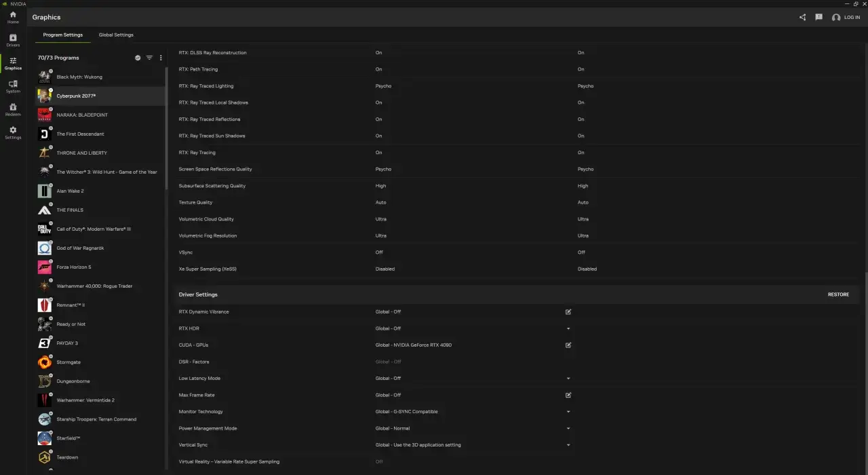
Task: Select Stormgate game icon
Action: pos(44,362)
